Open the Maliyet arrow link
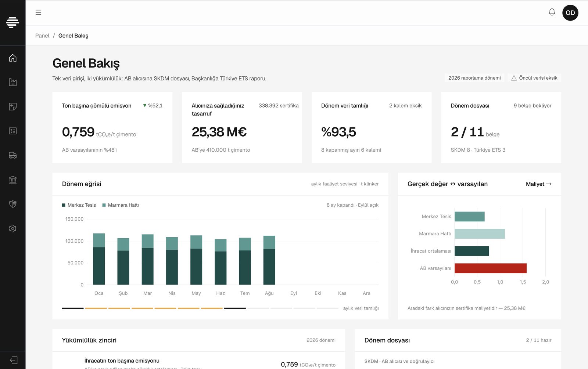The width and height of the screenshot is (588, 369). coord(538,184)
